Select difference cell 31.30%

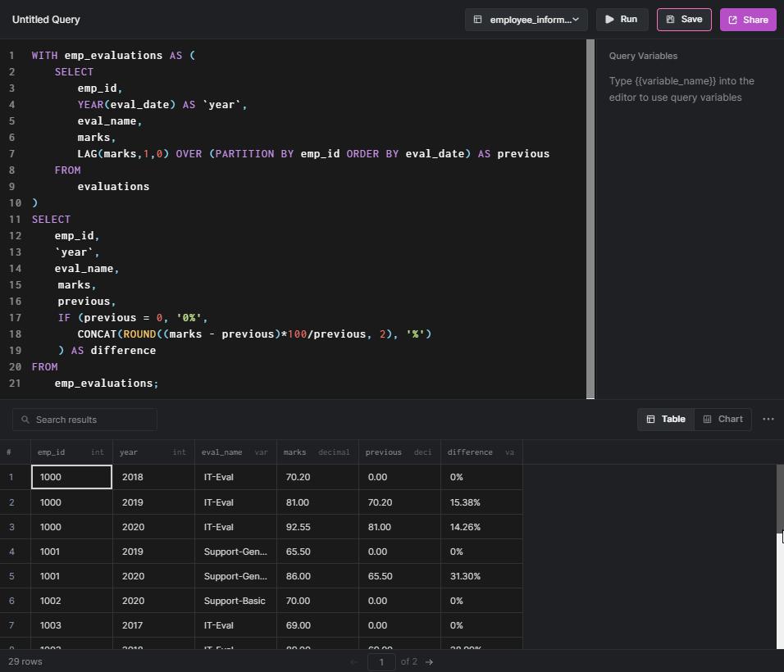coord(481,576)
